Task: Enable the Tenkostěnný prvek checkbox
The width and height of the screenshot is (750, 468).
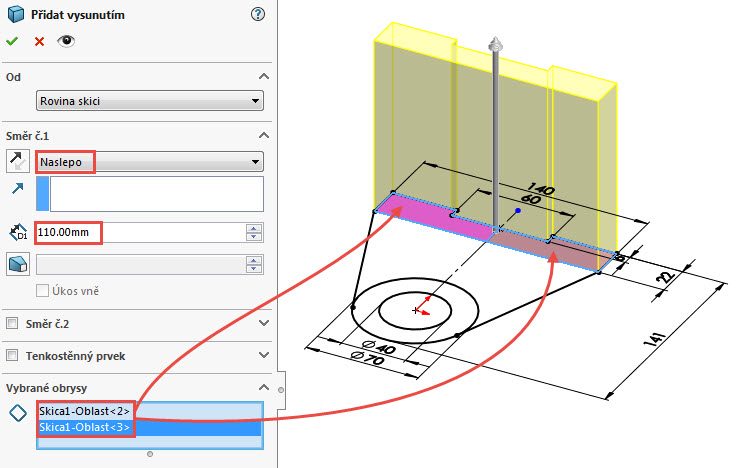Action: click(12, 355)
